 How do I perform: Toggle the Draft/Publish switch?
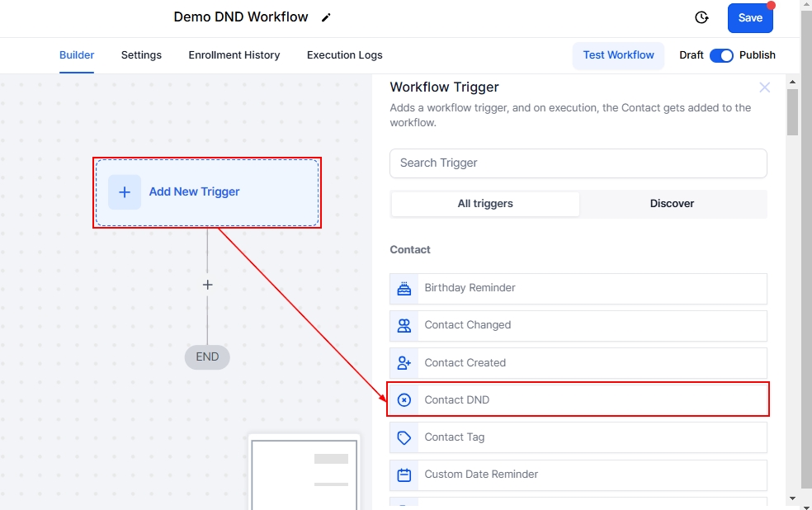(721, 55)
